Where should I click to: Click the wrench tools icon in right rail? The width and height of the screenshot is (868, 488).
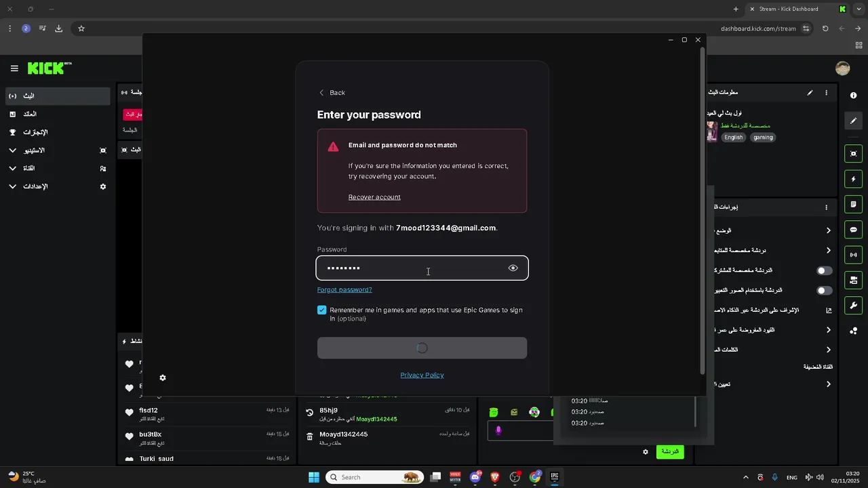pyautogui.click(x=854, y=306)
